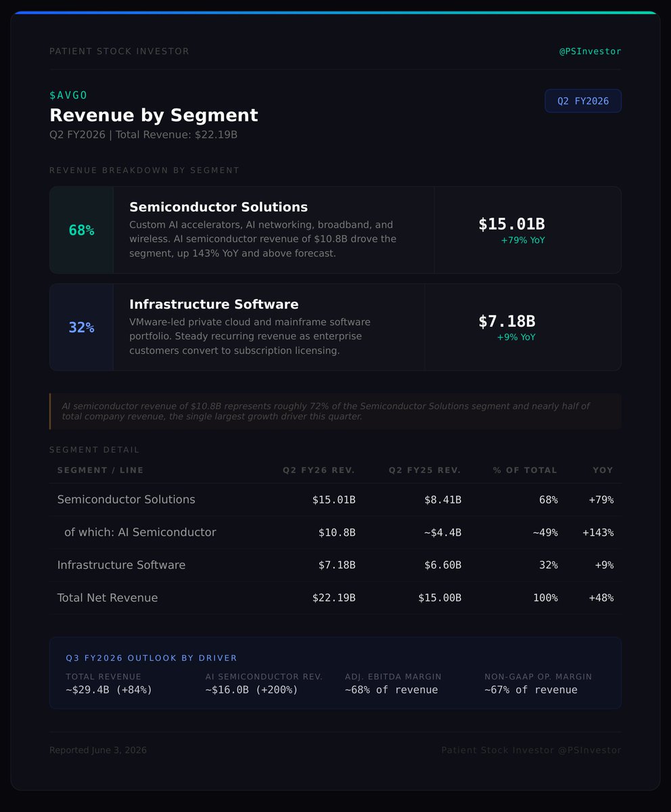Click the $15.01B card amount

(511, 224)
